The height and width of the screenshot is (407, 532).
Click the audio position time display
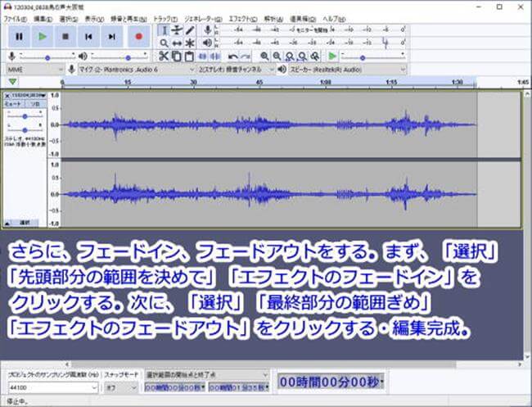331,382
